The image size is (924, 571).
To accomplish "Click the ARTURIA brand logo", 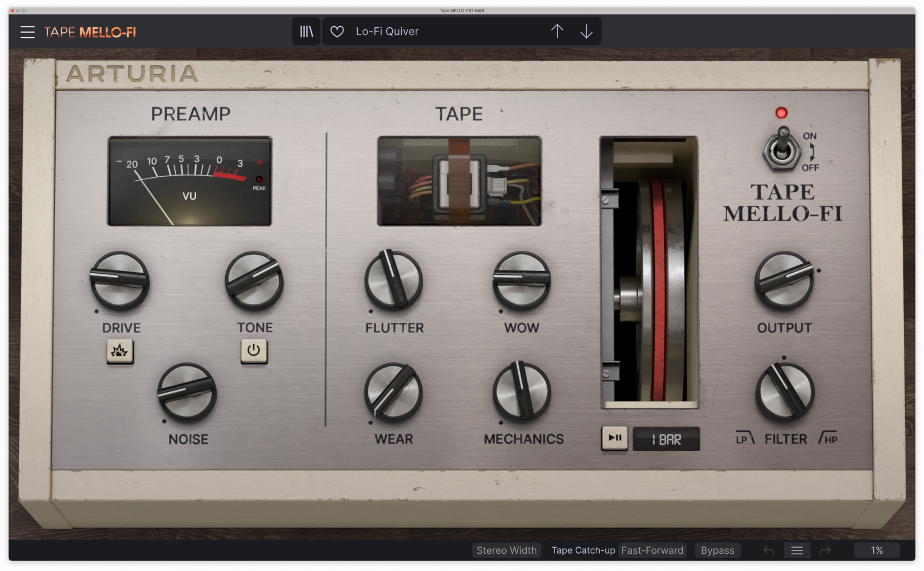I will pos(132,74).
